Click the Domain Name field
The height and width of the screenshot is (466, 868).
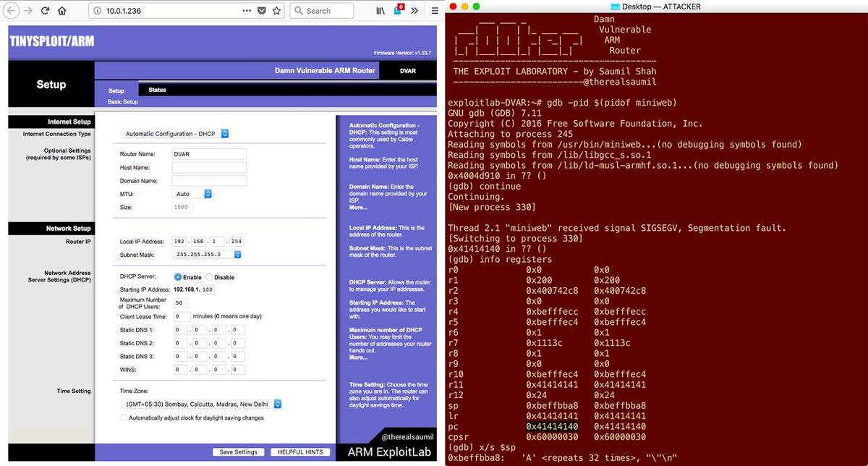[x=209, y=180]
